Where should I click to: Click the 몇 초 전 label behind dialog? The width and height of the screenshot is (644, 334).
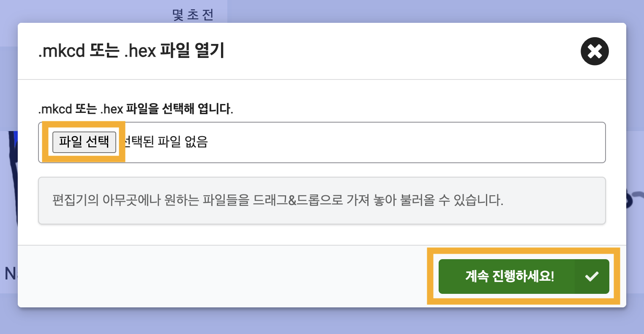coord(193,15)
